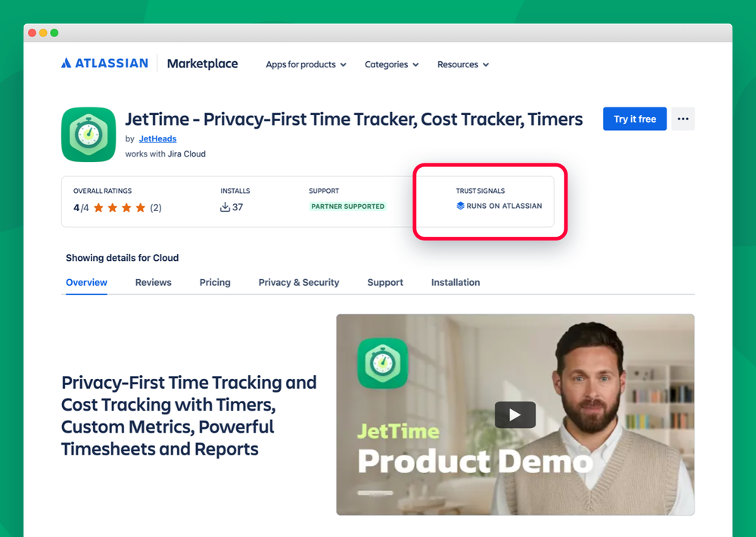Click the review count (2)
756x537 pixels.
click(156, 208)
